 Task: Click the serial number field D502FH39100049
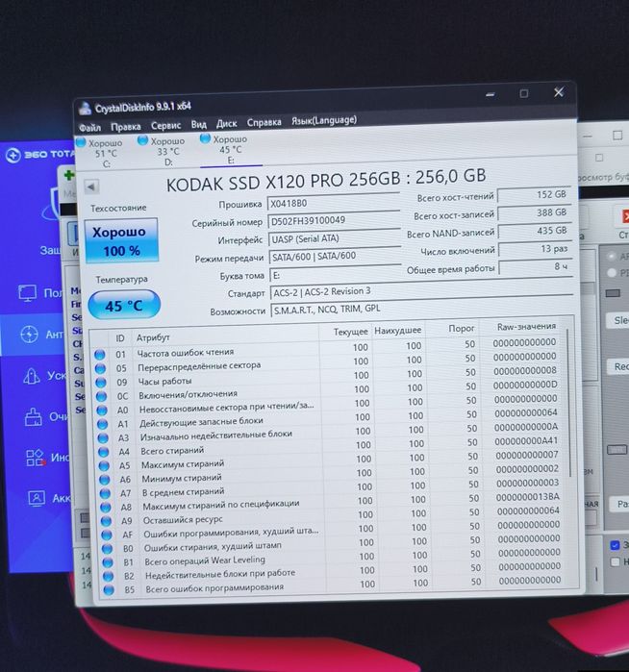(334, 220)
